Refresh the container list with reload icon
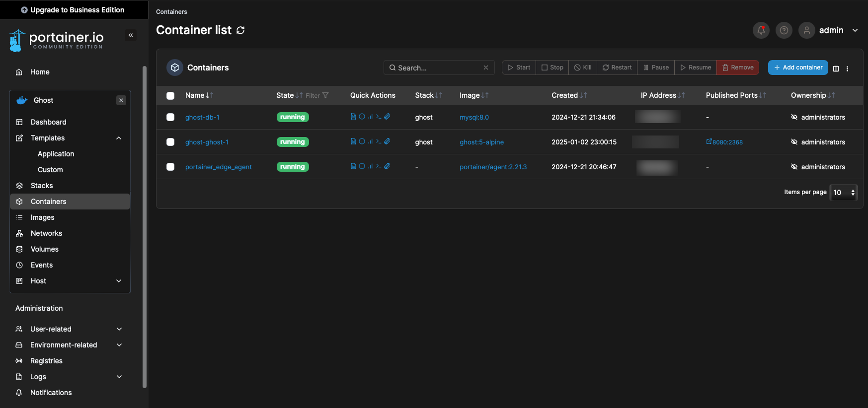The height and width of the screenshot is (408, 868). [240, 30]
